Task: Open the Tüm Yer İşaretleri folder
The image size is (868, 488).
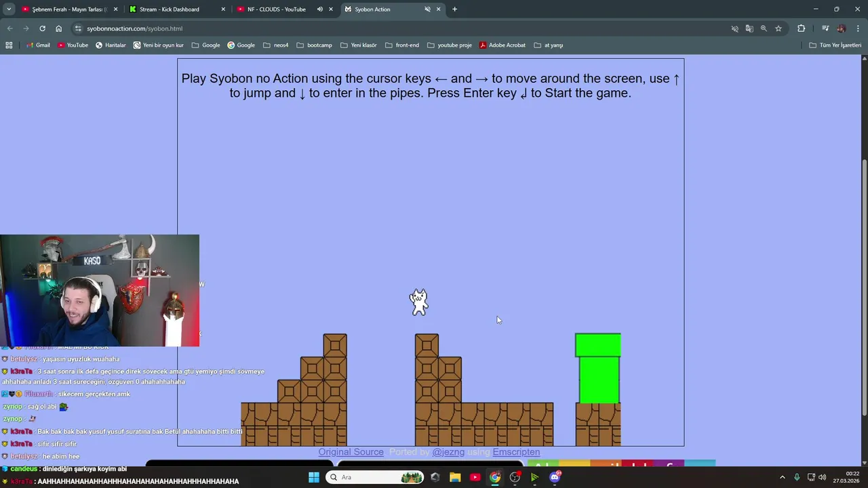Action: coord(835,45)
